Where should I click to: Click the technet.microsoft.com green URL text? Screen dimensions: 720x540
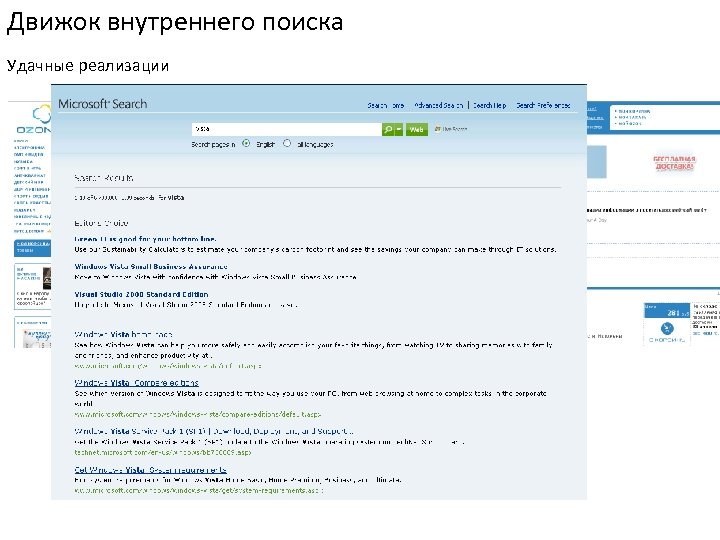click(163, 452)
